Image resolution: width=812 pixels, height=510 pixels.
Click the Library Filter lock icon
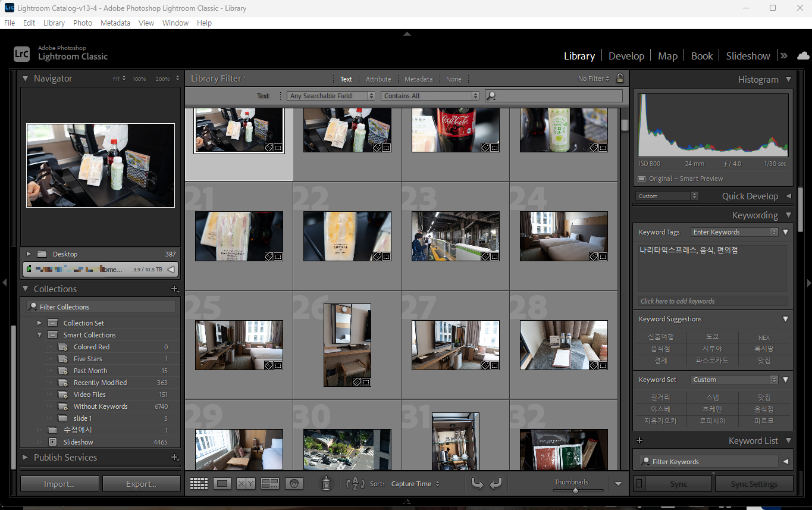tap(620, 78)
